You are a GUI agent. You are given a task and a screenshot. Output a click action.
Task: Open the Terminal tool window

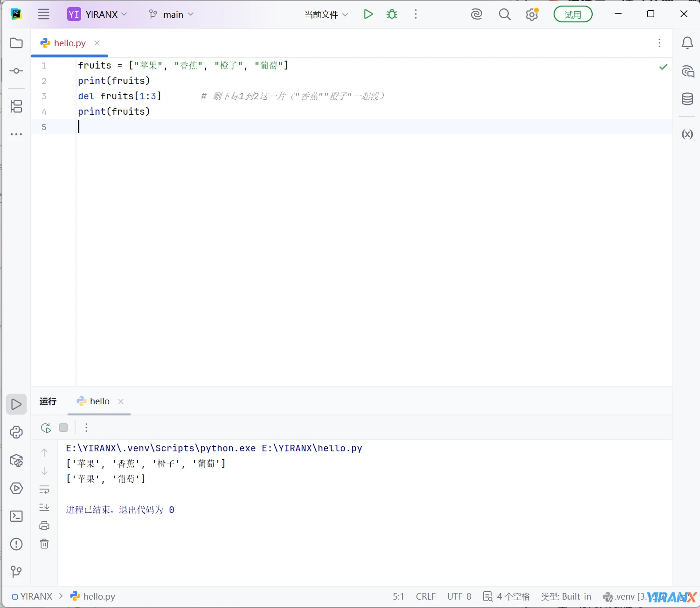16,516
